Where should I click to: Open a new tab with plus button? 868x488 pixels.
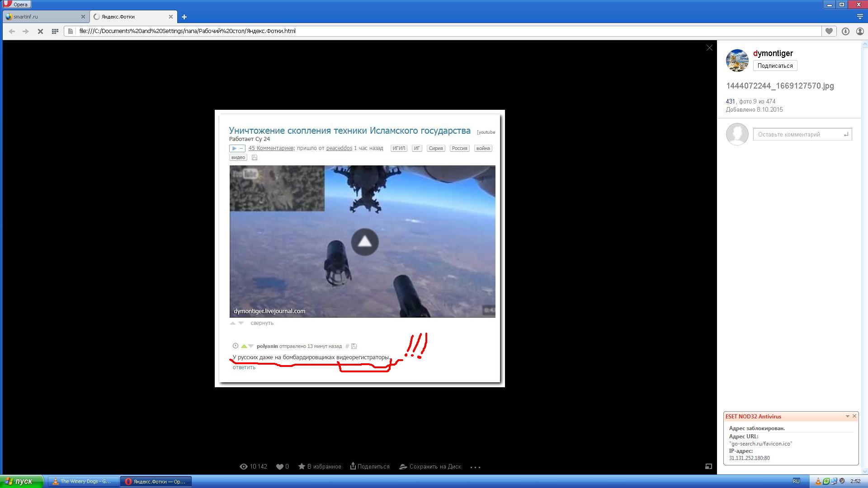pos(184,17)
